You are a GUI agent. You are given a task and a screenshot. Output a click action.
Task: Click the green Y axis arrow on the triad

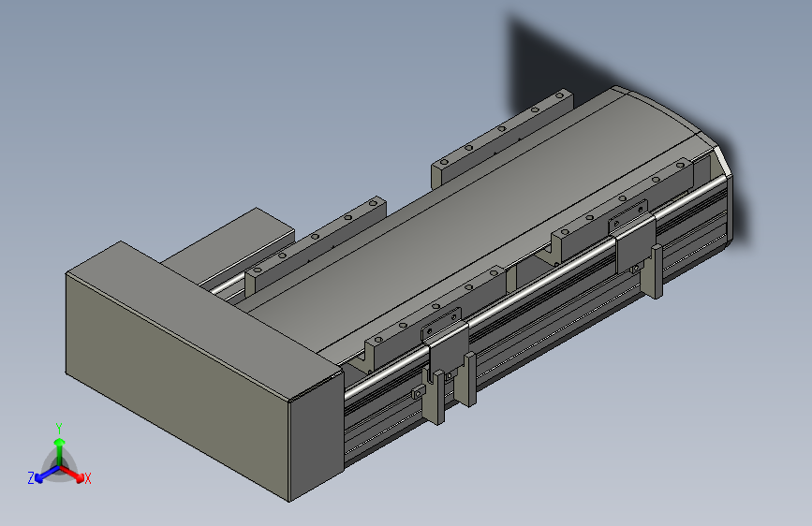60,452
